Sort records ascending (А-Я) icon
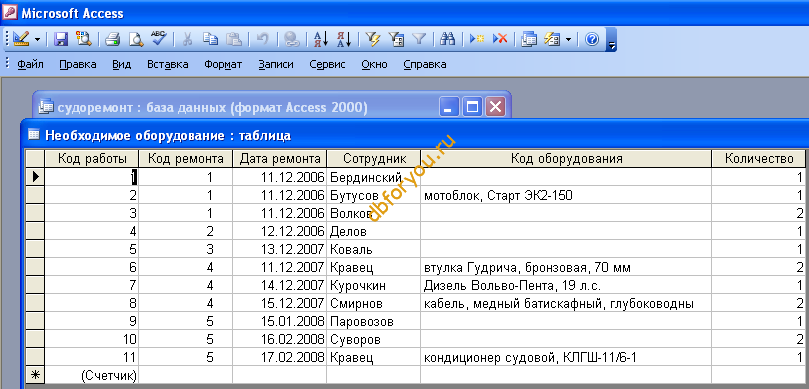809x389 pixels. tap(321, 39)
